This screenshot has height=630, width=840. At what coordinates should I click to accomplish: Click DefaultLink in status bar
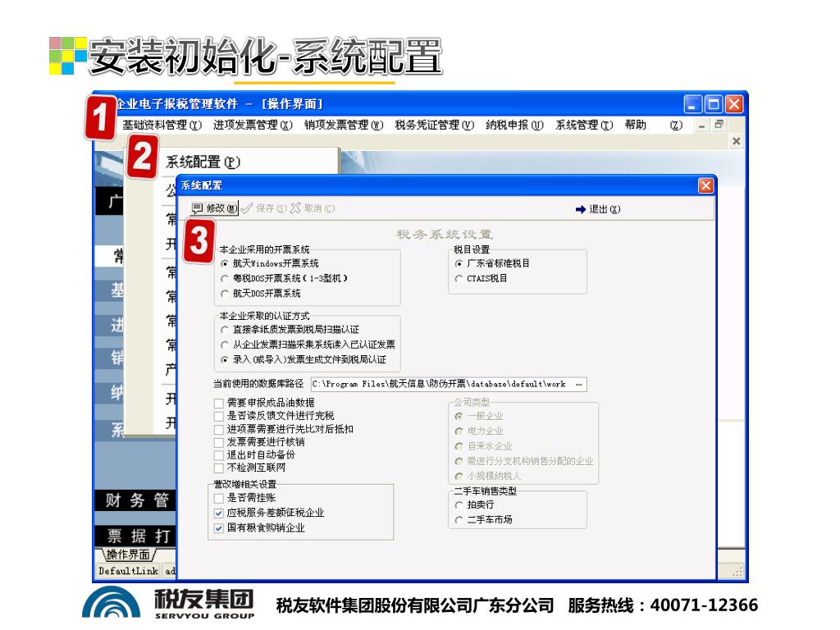[128, 571]
